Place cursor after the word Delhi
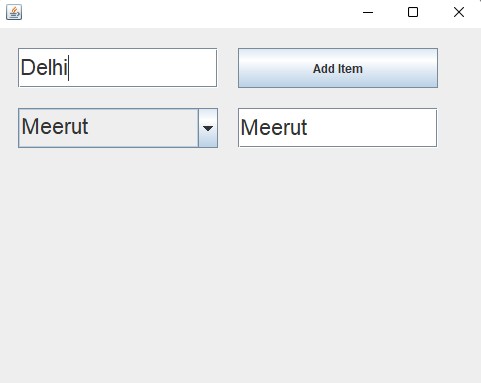The height and width of the screenshot is (383, 481). point(69,68)
